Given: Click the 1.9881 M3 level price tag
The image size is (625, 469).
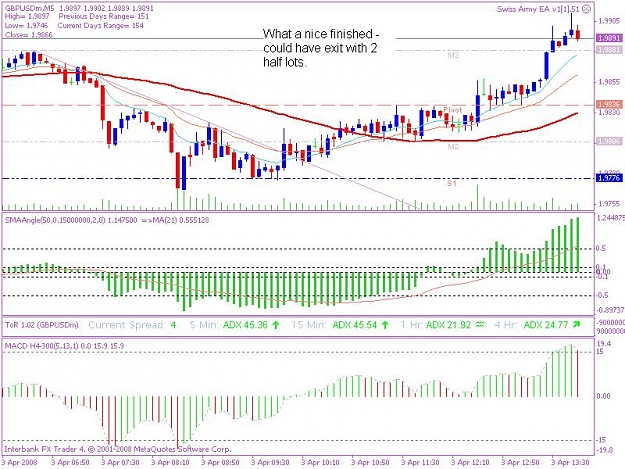Looking at the screenshot, I should click(609, 50).
